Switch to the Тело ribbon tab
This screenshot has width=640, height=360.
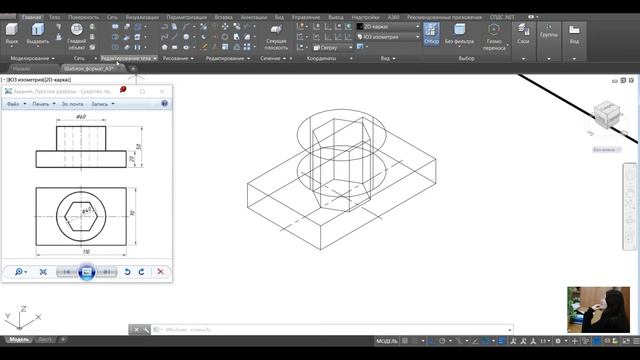click(x=54, y=17)
